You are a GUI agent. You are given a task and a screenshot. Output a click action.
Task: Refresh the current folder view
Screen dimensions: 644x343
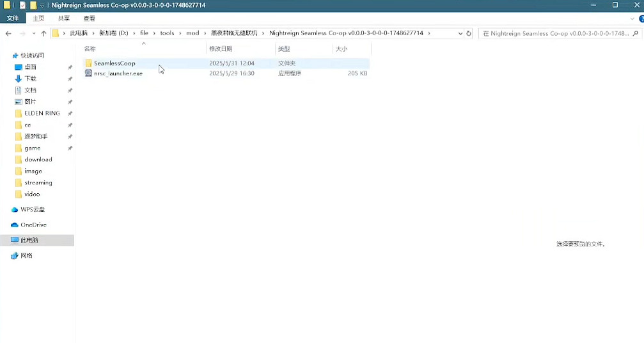(469, 33)
